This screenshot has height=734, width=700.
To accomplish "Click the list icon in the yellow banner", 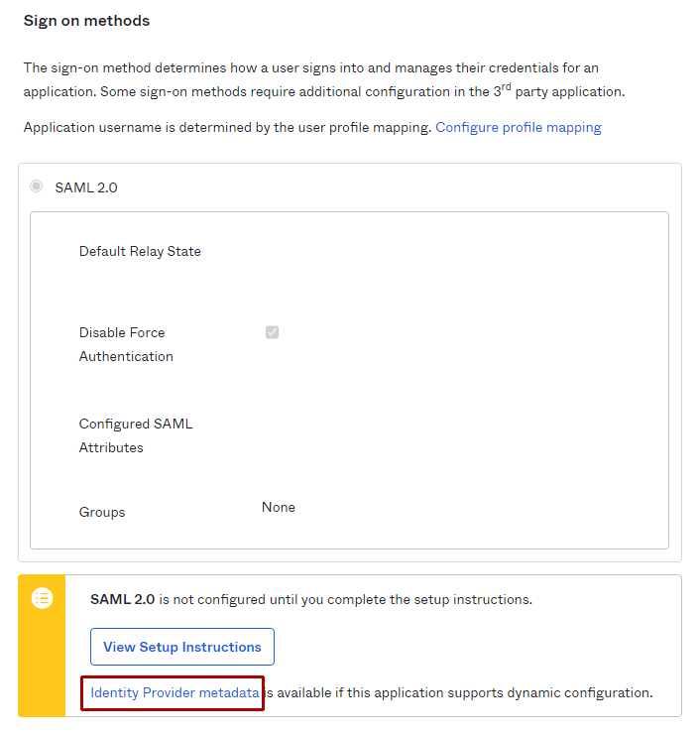I will click(42, 598).
